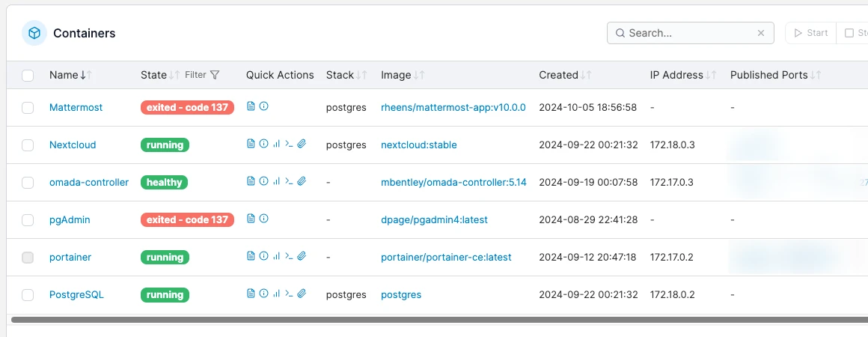Clear the search box with X icon
This screenshot has width=868, height=337.
[x=761, y=33]
